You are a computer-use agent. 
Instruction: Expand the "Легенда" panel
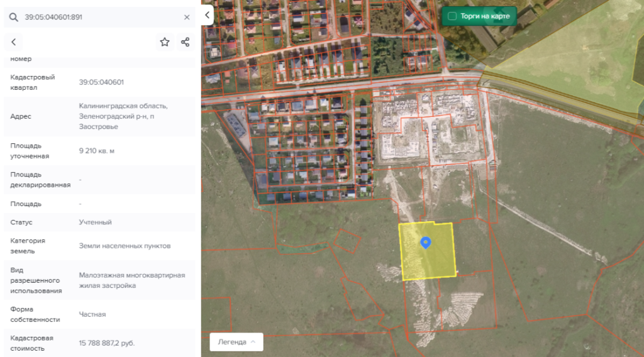(x=236, y=342)
